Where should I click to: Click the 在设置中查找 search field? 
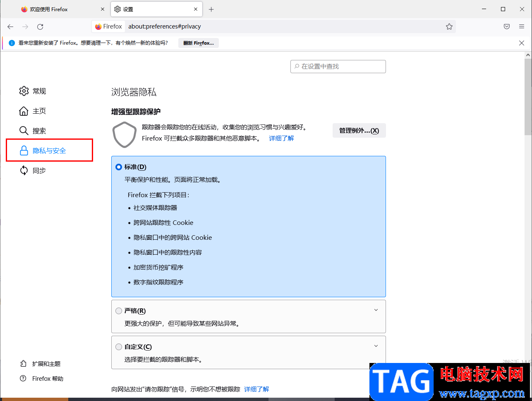pos(338,67)
